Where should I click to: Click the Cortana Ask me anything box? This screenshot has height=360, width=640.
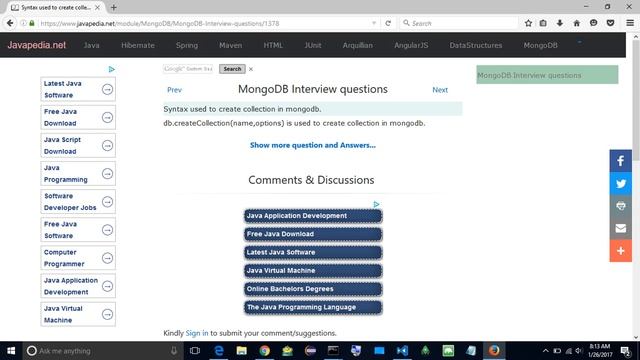tap(102, 351)
